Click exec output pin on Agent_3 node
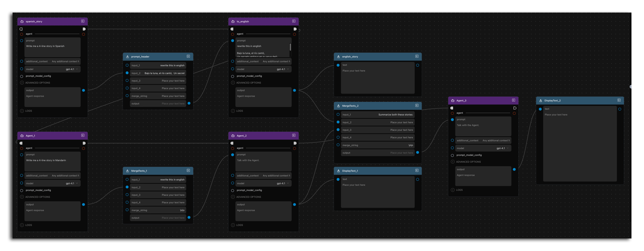 click(x=515, y=108)
